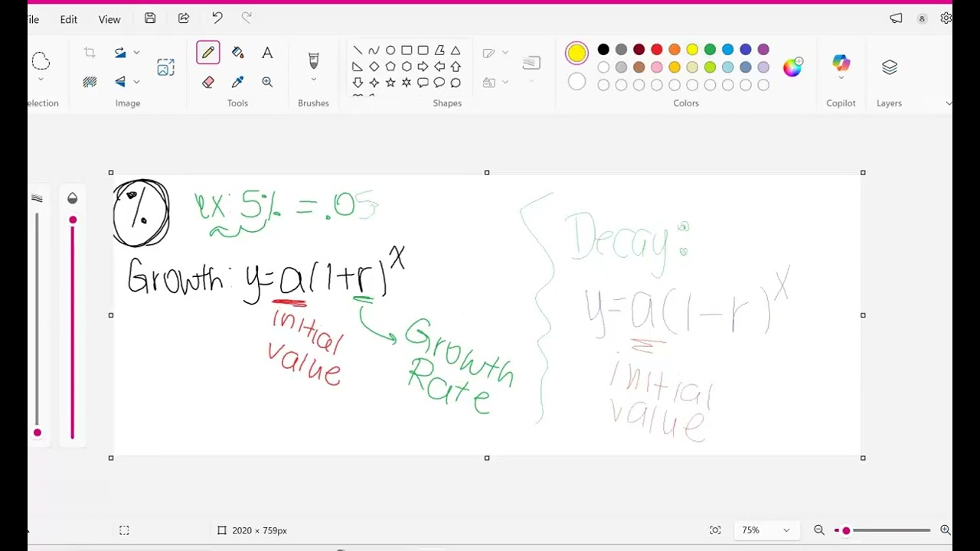The height and width of the screenshot is (551, 980).
Task: Open Edit colors with the color wheel
Action: point(792,67)
